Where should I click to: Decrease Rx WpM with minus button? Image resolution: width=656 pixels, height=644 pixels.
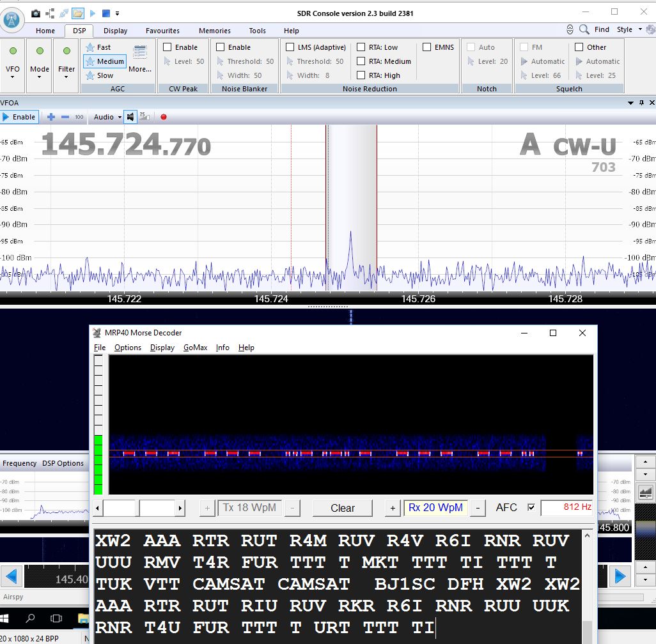coord(478,508)
